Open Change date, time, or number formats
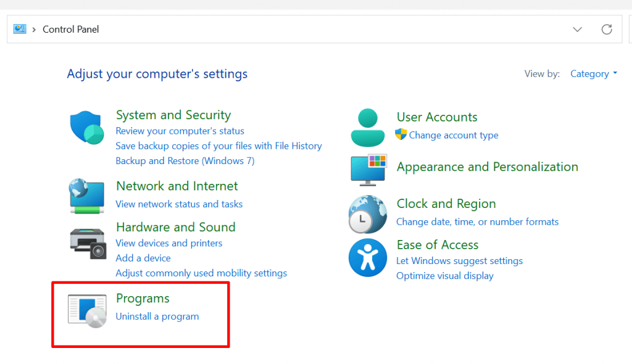This screenshot has height=364, width=632. (477, 222)
